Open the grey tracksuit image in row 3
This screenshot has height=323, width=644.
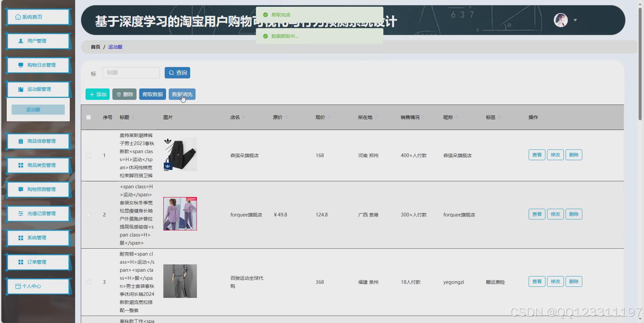click(180, 281)
